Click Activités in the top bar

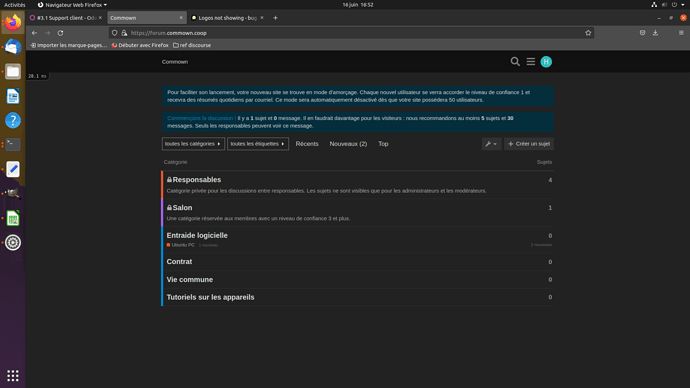coord(15,5)
